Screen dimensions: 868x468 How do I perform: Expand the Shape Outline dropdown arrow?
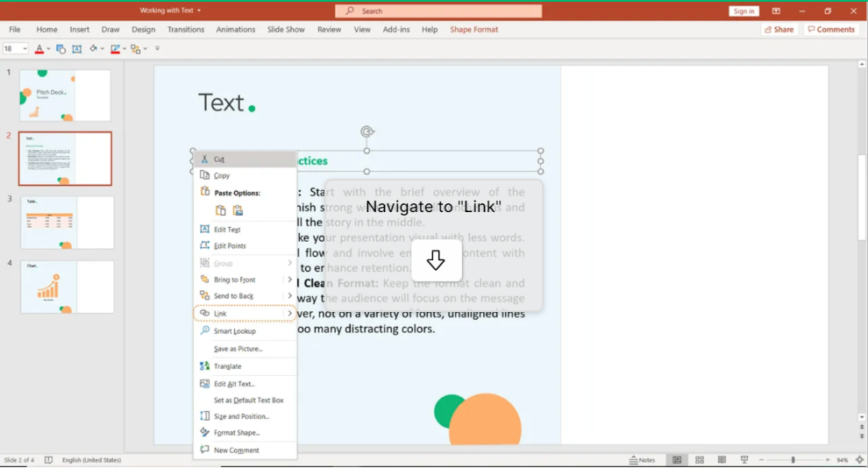[124, 49]
